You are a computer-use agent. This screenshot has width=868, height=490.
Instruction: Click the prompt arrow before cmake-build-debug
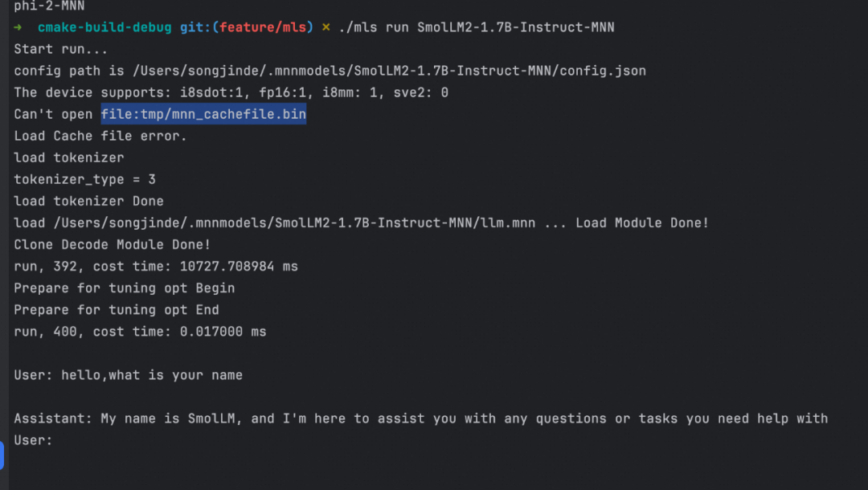click(18, 27)
